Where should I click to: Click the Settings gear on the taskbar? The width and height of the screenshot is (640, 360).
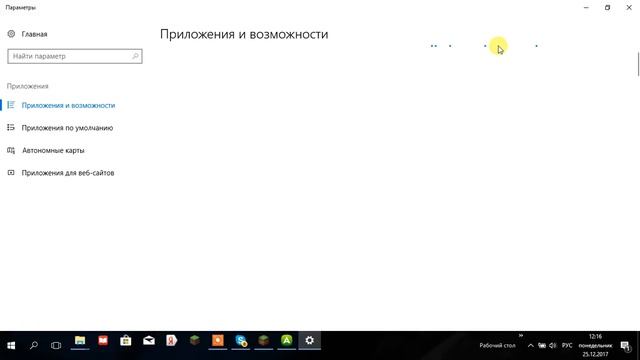click(309, 340)
